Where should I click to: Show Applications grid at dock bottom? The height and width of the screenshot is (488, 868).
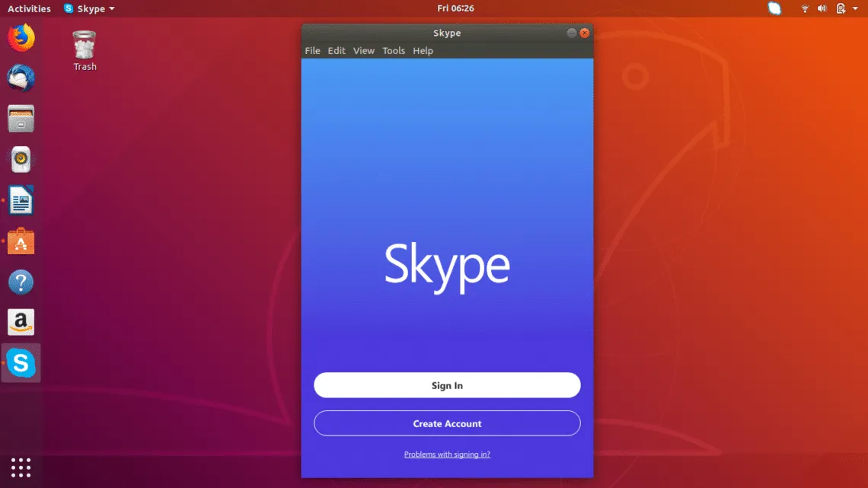click(21, 467)
